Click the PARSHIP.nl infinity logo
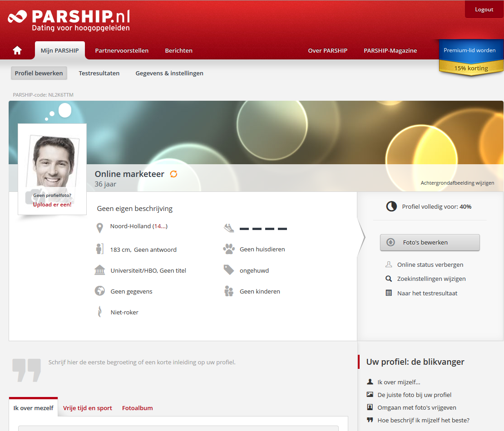Screen dimensions: 504x431 point(17,17)
